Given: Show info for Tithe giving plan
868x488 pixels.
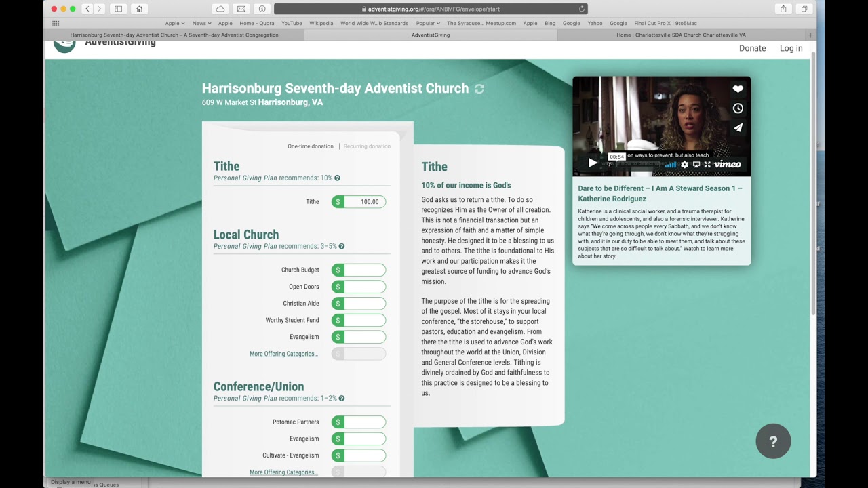Looking at the screenshot, I should [x=337, y=178].
